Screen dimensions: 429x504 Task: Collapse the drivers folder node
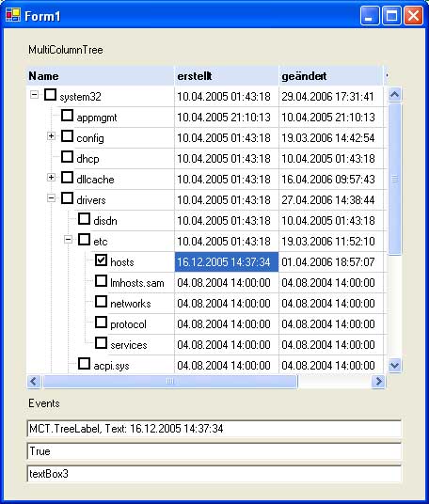click(51, 198)
